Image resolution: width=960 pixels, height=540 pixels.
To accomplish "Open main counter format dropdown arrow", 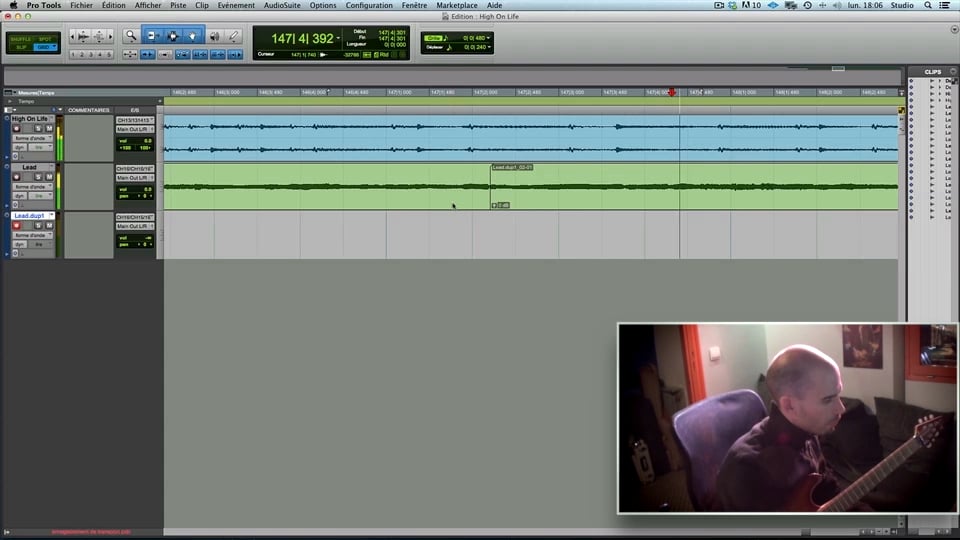I will click(x=338, y=38).
